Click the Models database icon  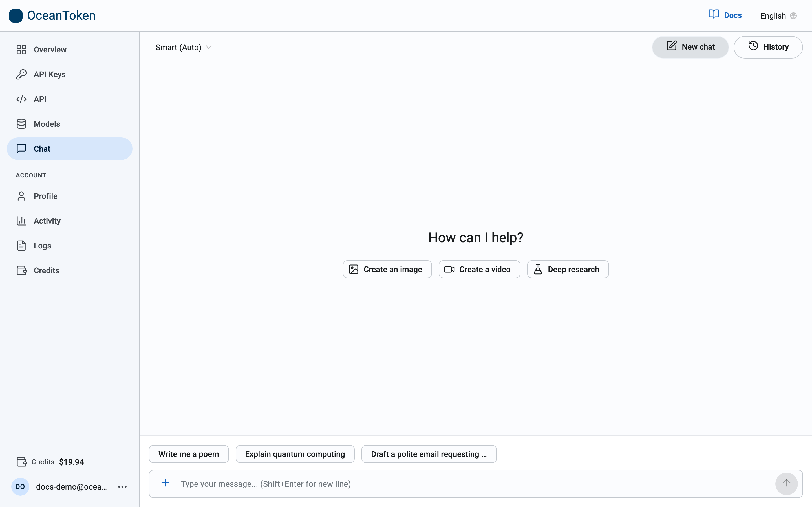tap(21, 124)
